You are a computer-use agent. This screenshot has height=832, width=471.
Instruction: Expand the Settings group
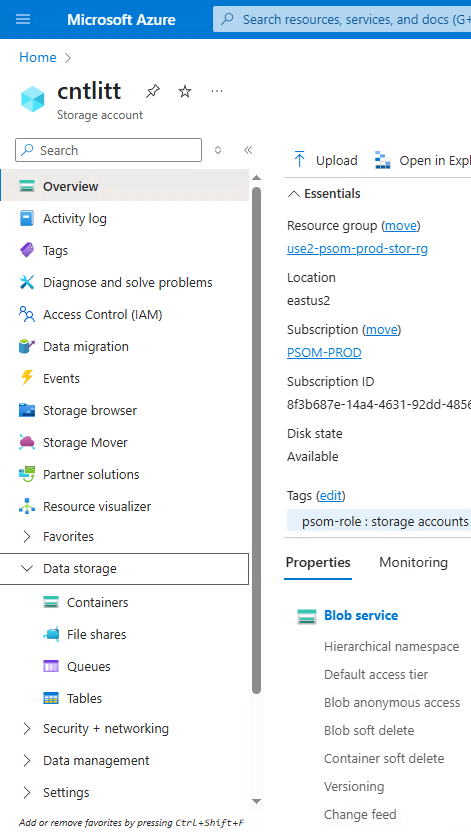(27, 792)
